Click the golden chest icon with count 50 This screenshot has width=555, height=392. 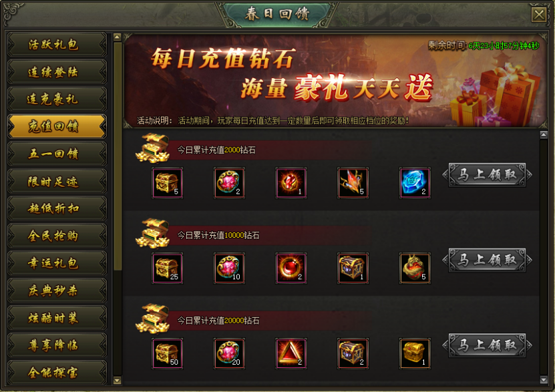(168, 353)
